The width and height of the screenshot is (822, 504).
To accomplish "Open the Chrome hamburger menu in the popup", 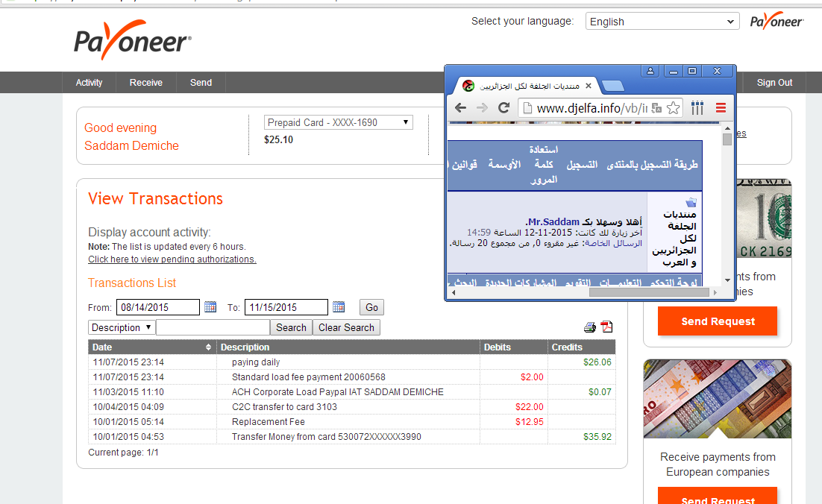I will pyautogui.click(x=721, y=108).
